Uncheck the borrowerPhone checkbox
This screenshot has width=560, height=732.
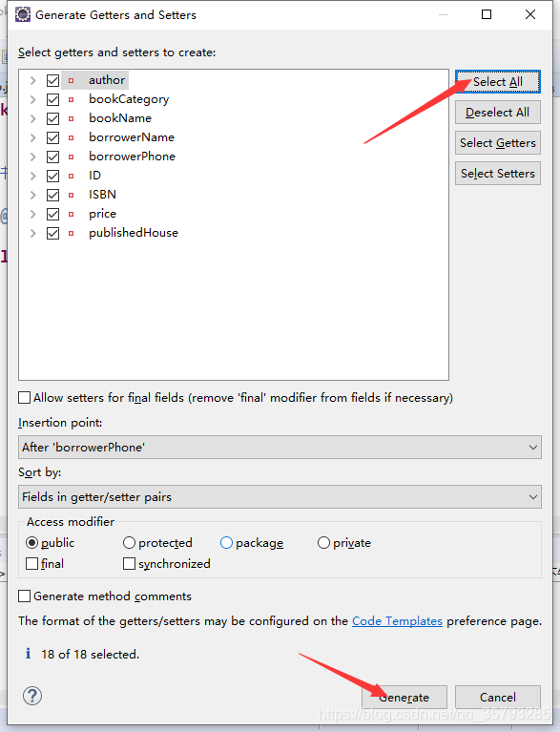[52, 157]
